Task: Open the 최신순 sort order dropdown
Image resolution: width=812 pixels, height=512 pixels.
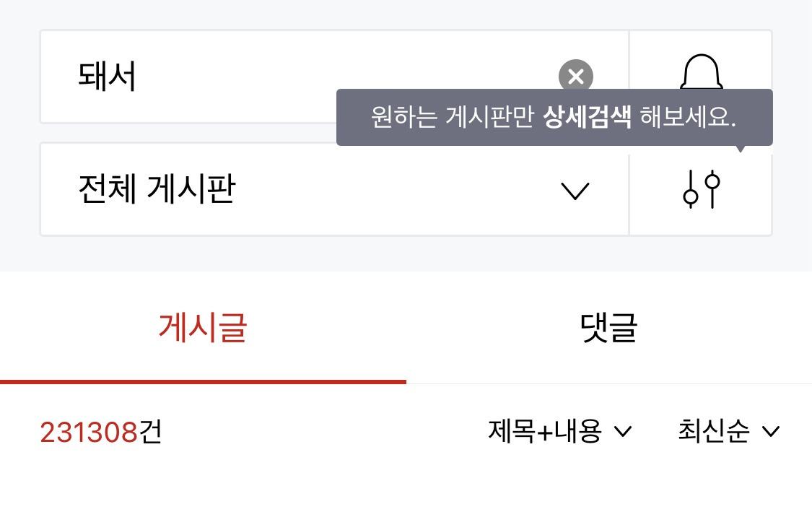Action: [729, 431]
